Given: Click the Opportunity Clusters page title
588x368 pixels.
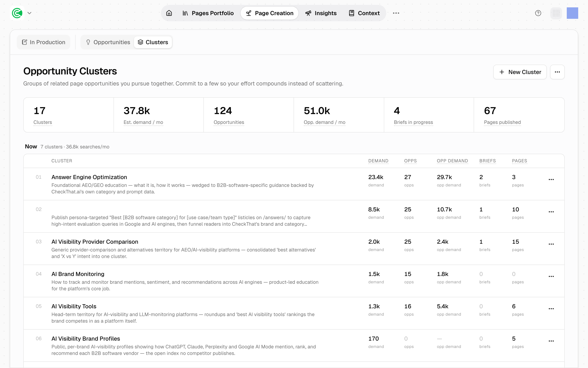Looking at the screenshot, I should tap(70, 71).
